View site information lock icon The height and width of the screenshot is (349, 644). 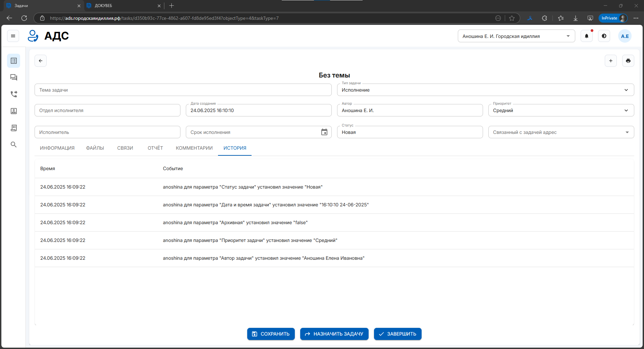tap(42, 18)
